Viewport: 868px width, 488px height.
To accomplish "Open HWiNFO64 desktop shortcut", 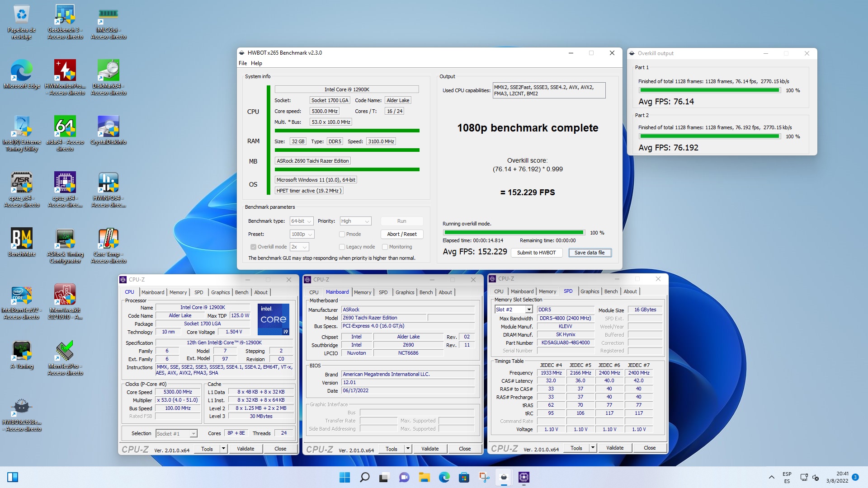I will point(108,190).
